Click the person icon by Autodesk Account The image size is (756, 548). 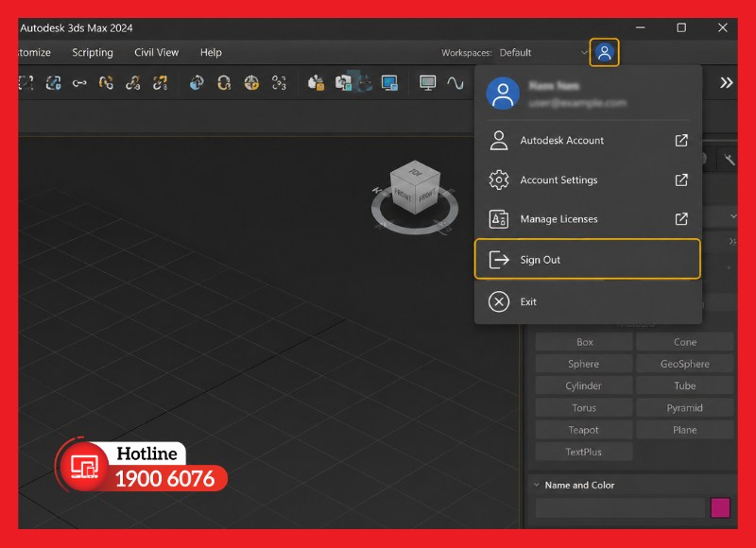499,140
